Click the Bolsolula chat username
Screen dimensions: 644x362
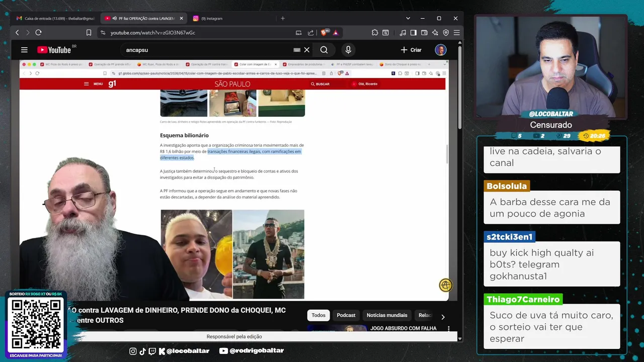point(507,186)
